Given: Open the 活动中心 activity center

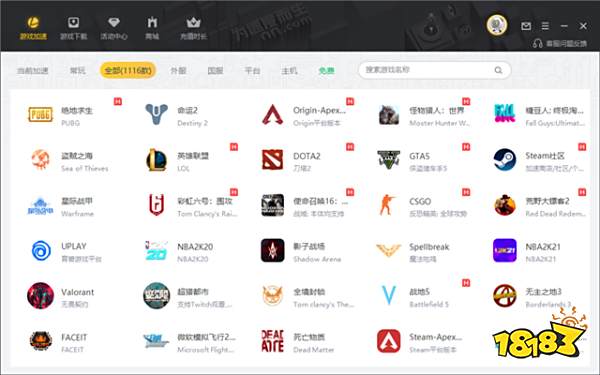Looking at the screenshot, I should tap(114, 28).
